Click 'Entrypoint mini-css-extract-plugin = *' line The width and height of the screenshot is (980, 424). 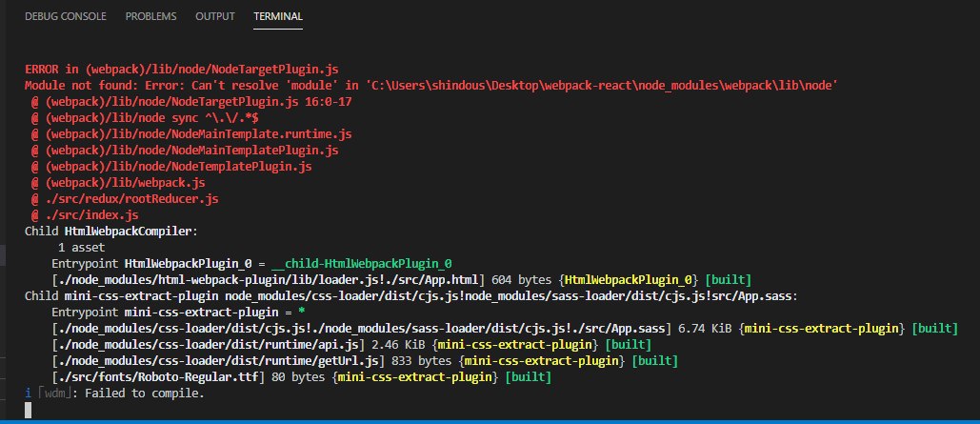tap(178, 313)
